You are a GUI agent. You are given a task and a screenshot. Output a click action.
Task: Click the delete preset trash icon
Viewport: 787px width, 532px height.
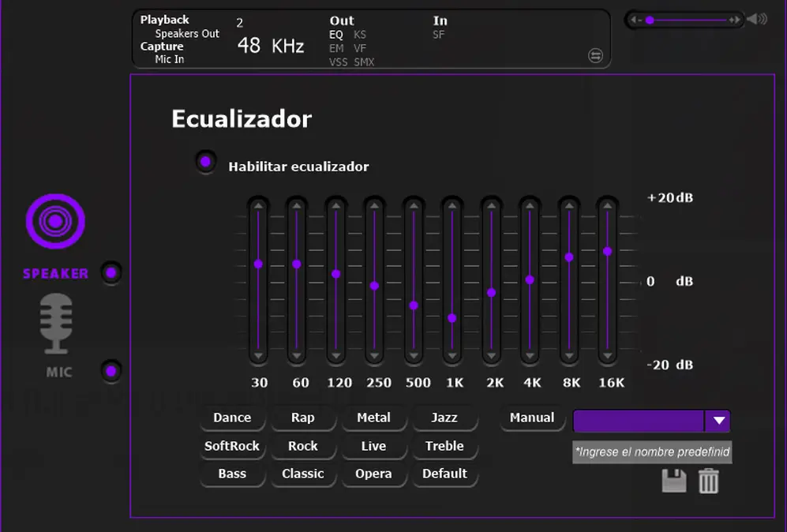click(x=709, y=481)
